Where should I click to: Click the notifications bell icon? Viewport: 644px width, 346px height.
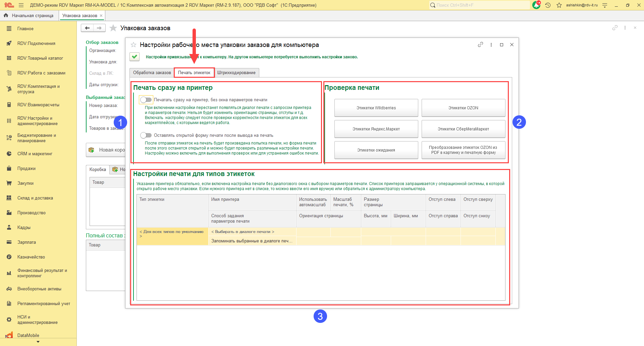coord(536,5)
